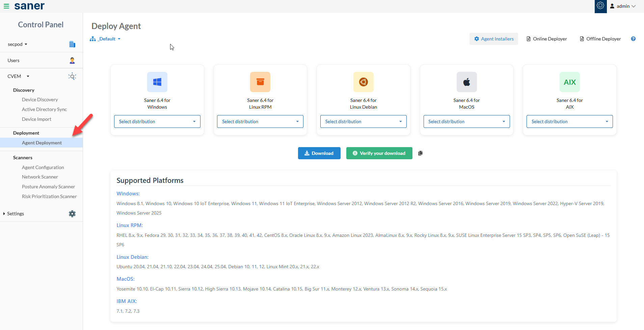
Task: Click the Apple icon on the MacOS card
Action: tap(466, 82)
